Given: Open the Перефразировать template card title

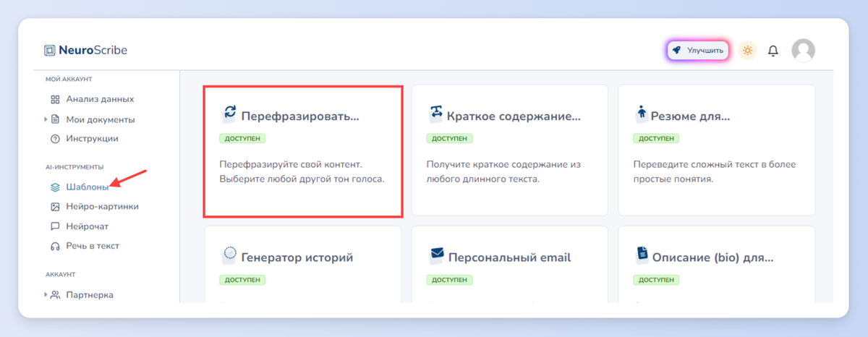Looking at the screenshot, I should point(299,116).
